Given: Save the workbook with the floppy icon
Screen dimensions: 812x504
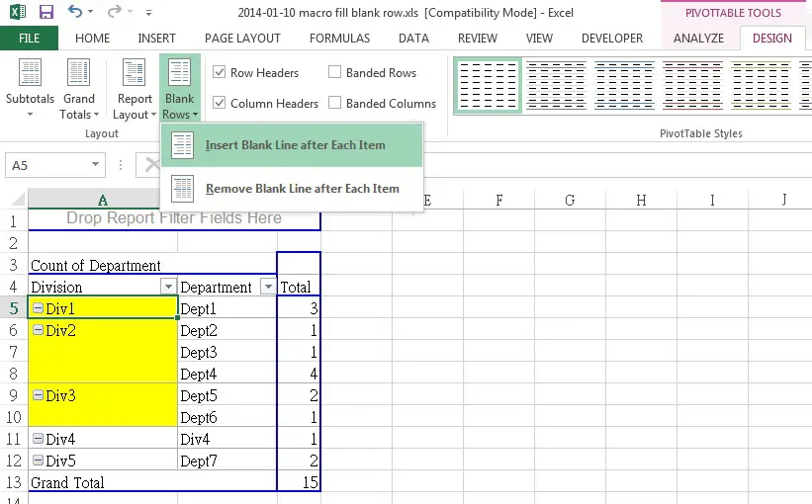Looking at the screenshot, I should [46, 12].
